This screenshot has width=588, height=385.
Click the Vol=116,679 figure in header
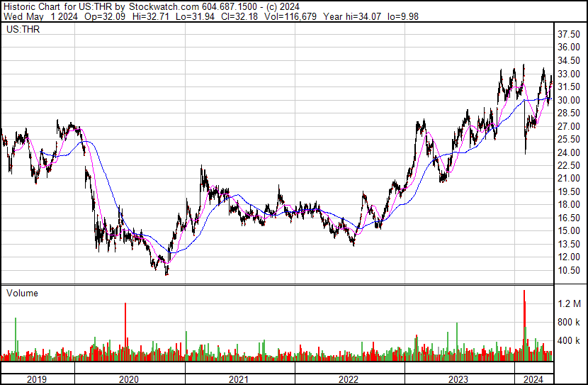pos(290,16)
